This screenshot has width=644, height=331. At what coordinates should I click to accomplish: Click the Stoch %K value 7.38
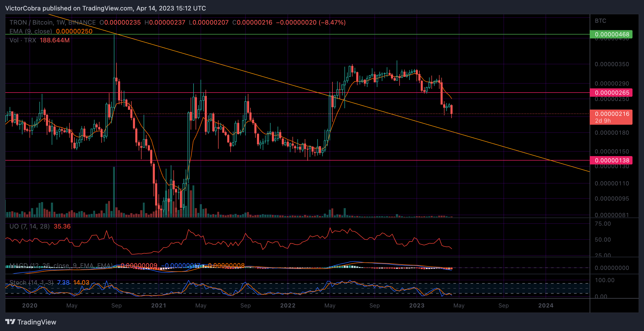point(63,283)
